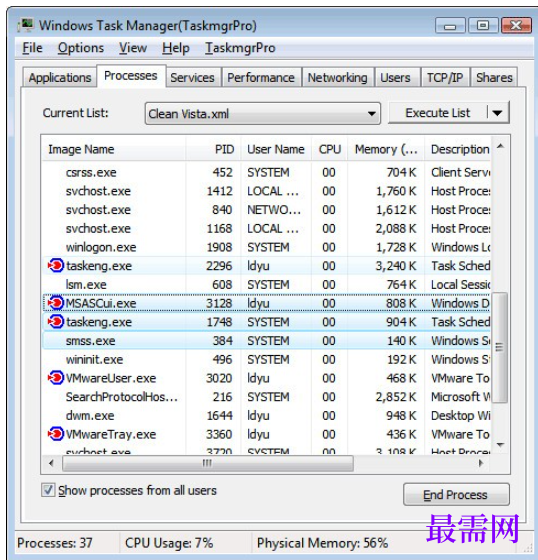Open the File menu
This screenshot has width=538, height=560.
[x=33, y=48]
